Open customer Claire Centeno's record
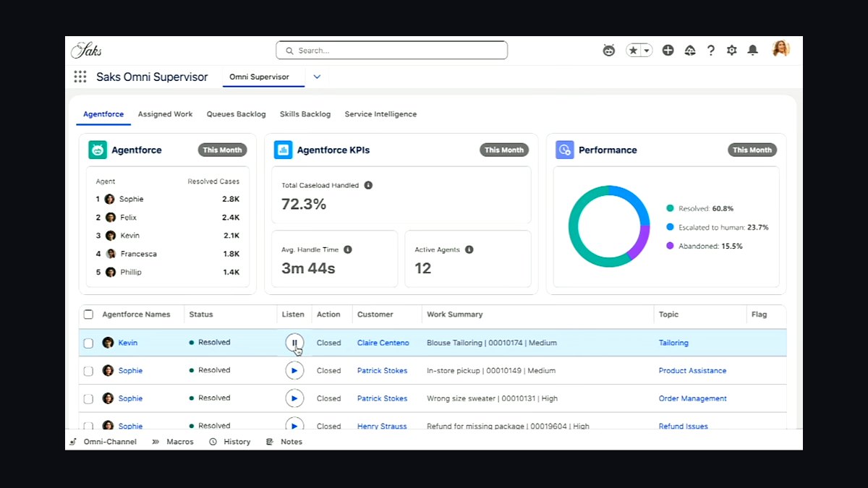Image resolution: width=868 pixels, height=488 pixels. click(x=383, y=343)
